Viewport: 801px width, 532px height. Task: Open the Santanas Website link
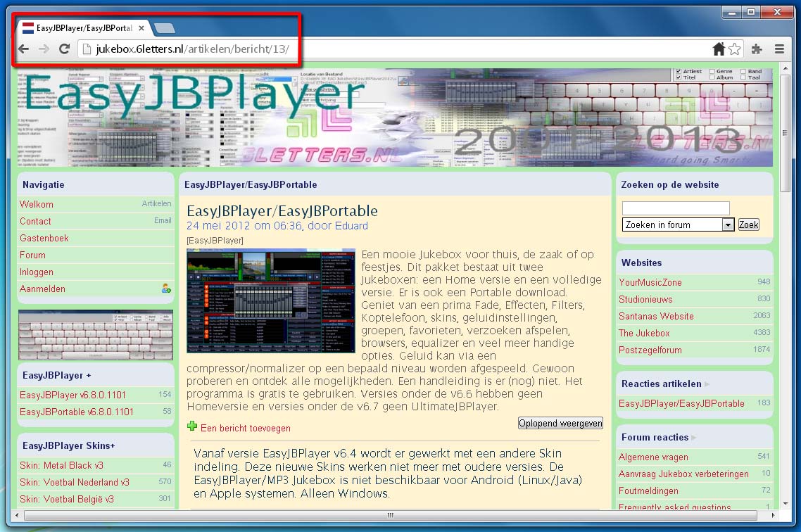(656, 316)
